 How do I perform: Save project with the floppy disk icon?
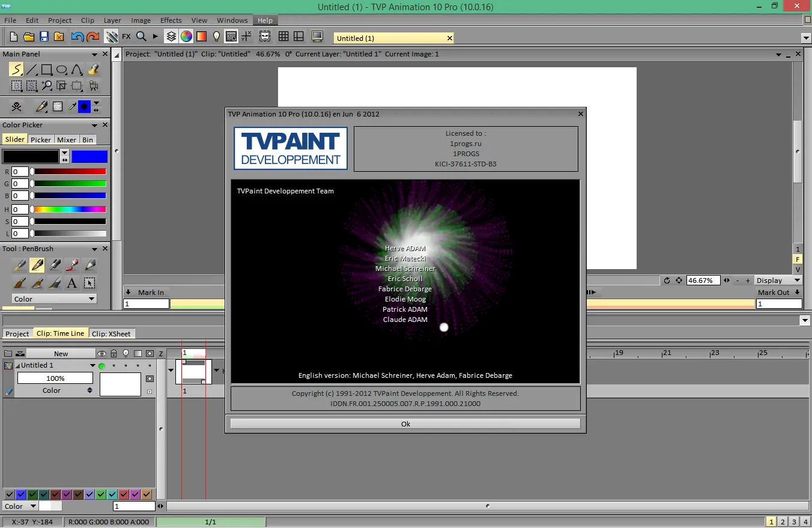click(44, 37)
